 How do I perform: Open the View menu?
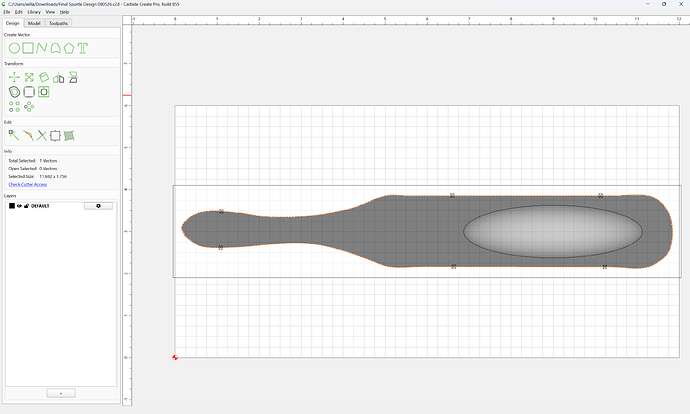pos(50,12)
